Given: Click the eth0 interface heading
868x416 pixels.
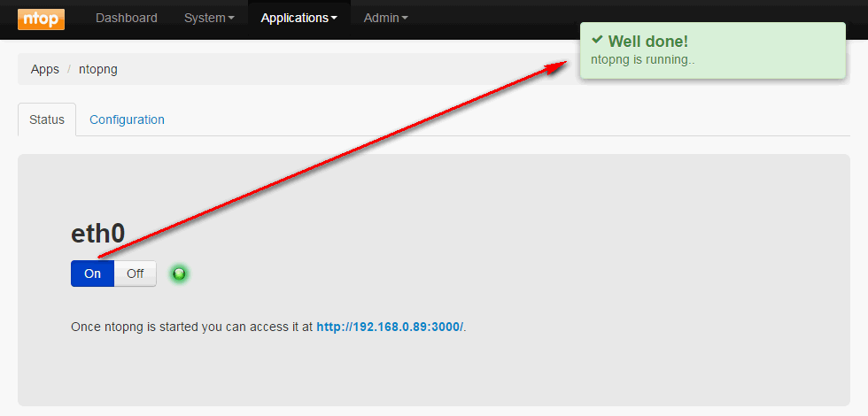Looking at the screenshot, I should [97, 234].
